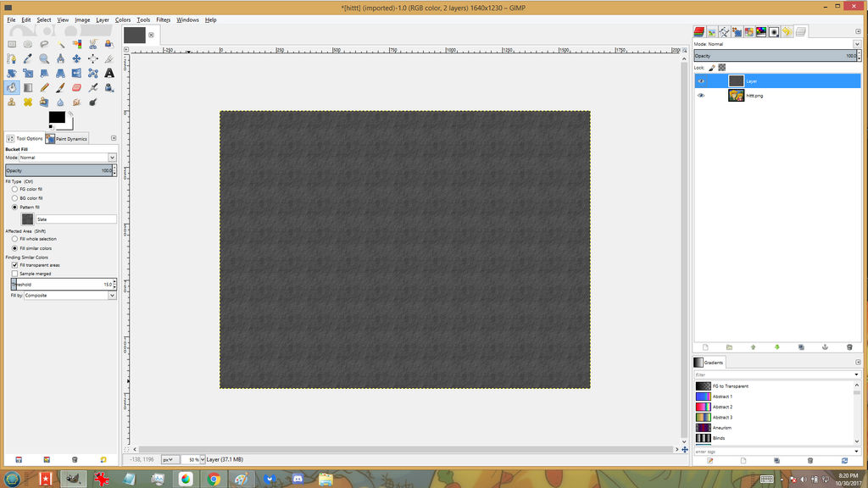This screenshot has height=488, width=868.
Task: Click the Slate pattern preview swatch
Action: (x=27, y=219)
